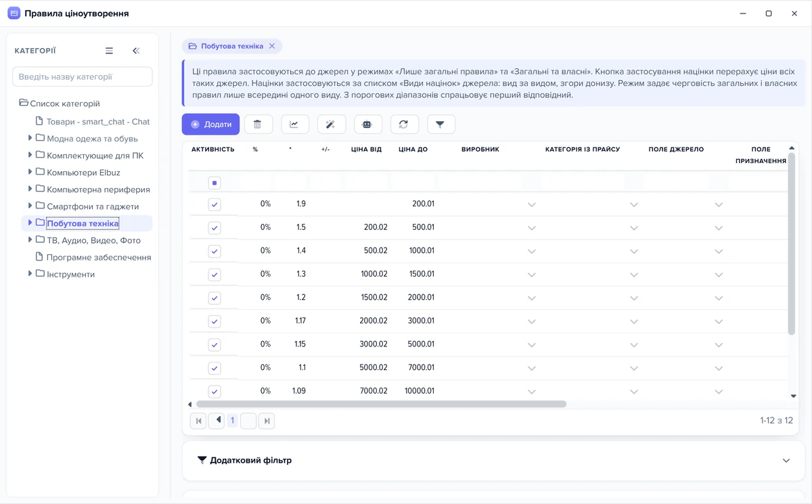Viewport: 812px width, 504px height.
Task: Go to the first page of table
Action: 199,421
